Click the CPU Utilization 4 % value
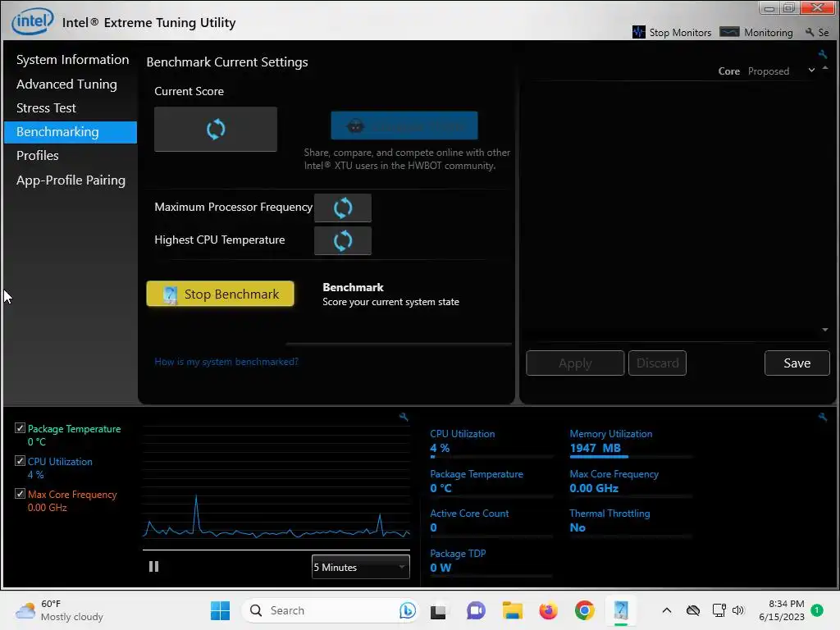840x630 pixels. click(440, 449)
